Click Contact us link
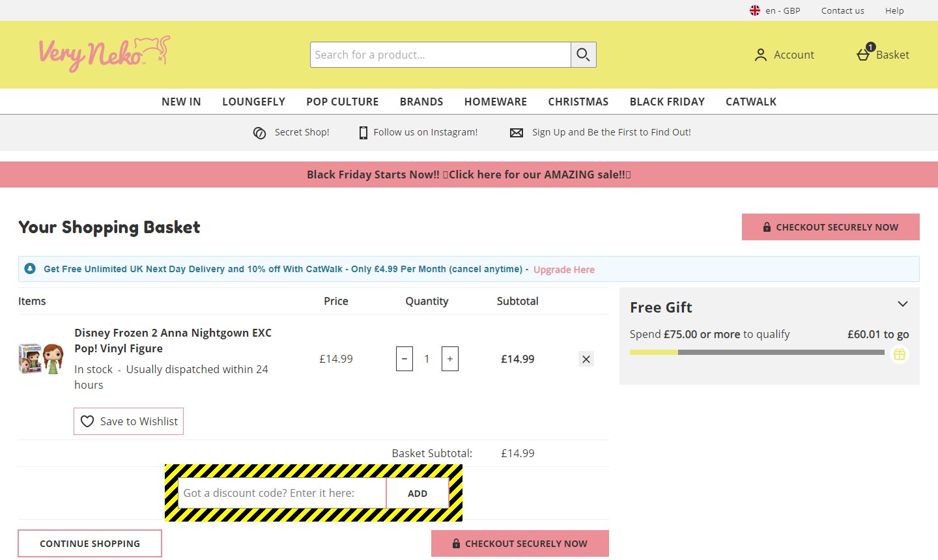 [843, 10]
